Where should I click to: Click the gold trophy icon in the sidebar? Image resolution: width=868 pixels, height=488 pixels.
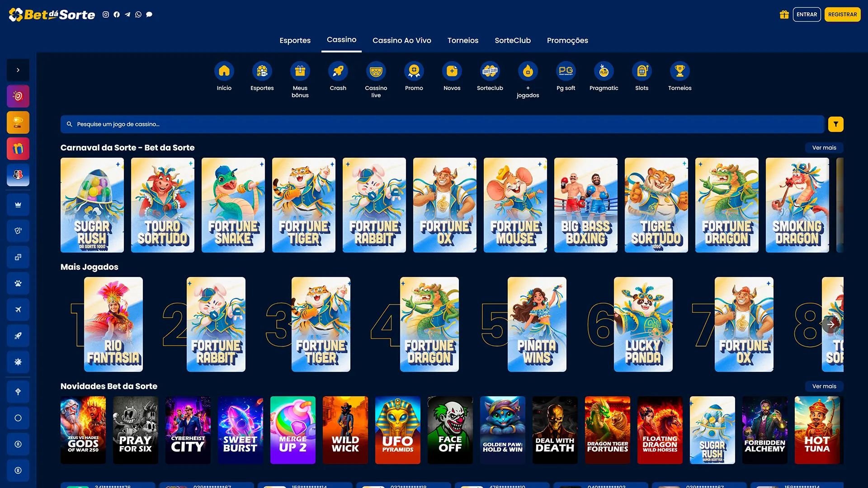tap(18, 122)
